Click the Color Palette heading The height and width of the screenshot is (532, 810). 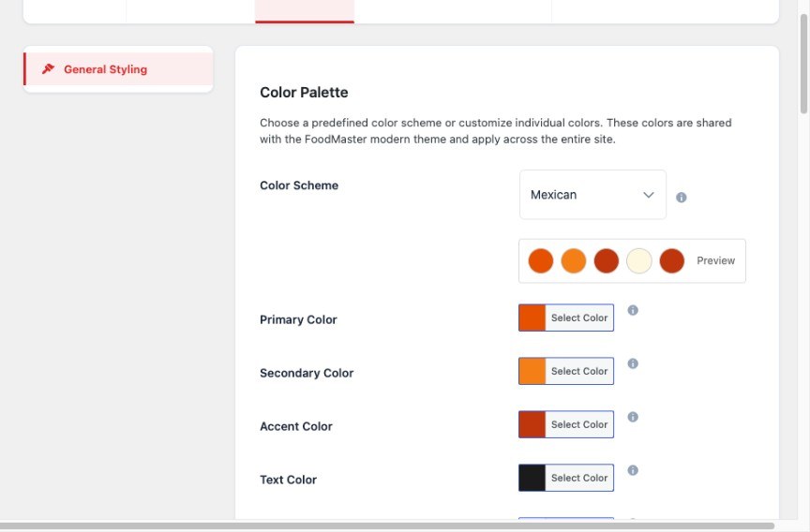(304, 93)
